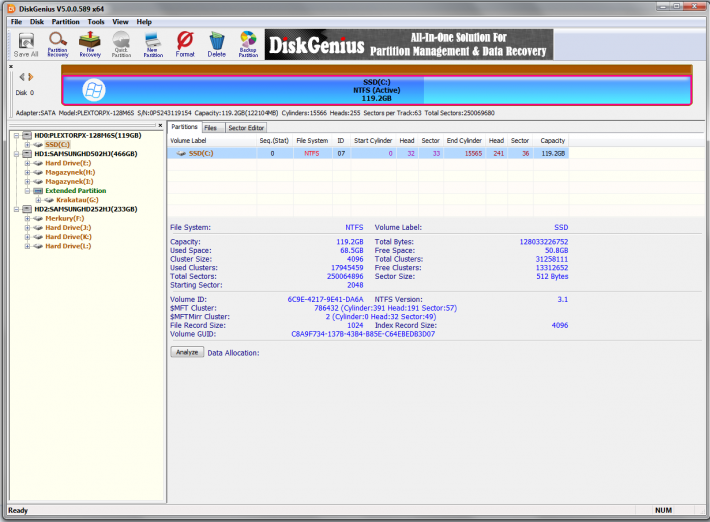This screenshot has width=710, height=522.
Task: Collapse the HD0:PLEXTORPX-128M6S disk node
Action: coord(16,135)
